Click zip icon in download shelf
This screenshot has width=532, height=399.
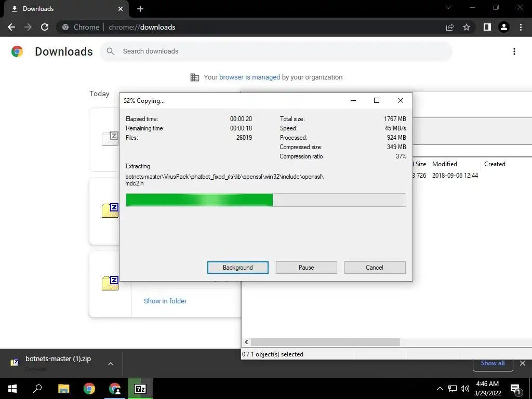point(15,363)
